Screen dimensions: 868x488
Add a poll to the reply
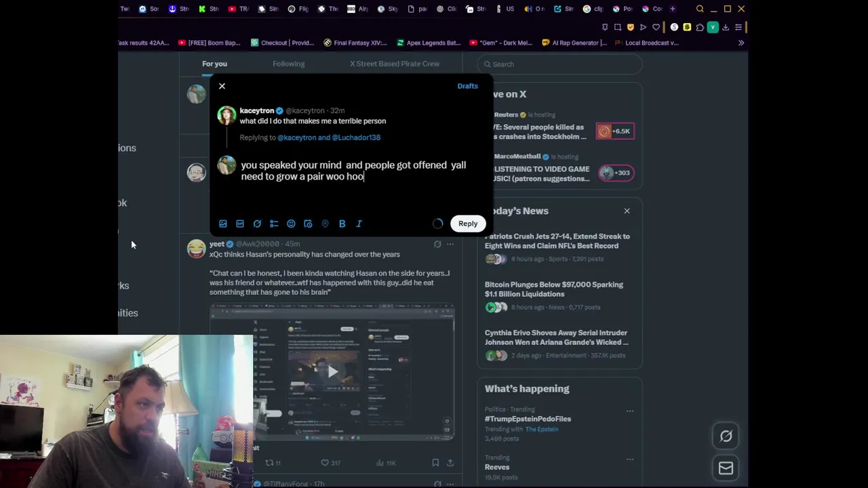(274, 224)
